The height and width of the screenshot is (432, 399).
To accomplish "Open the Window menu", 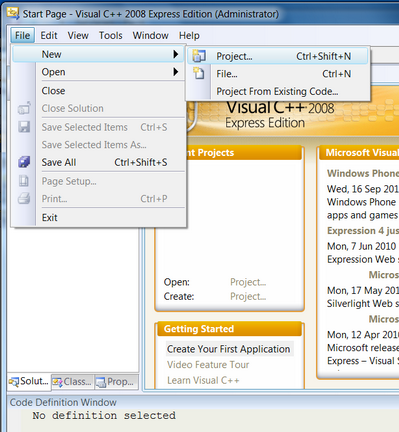I will pos(150,35).
